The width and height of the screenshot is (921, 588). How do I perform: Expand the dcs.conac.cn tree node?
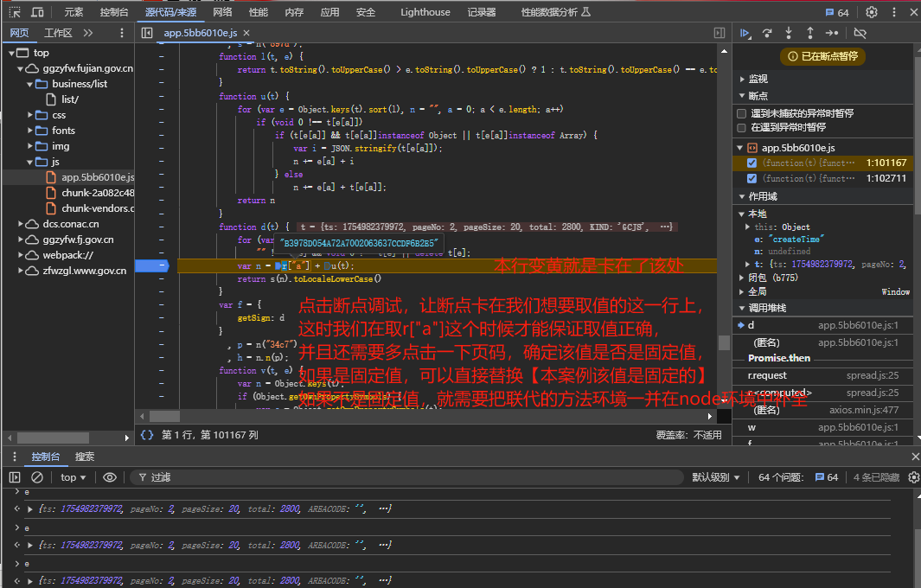(x=22, y=224)
